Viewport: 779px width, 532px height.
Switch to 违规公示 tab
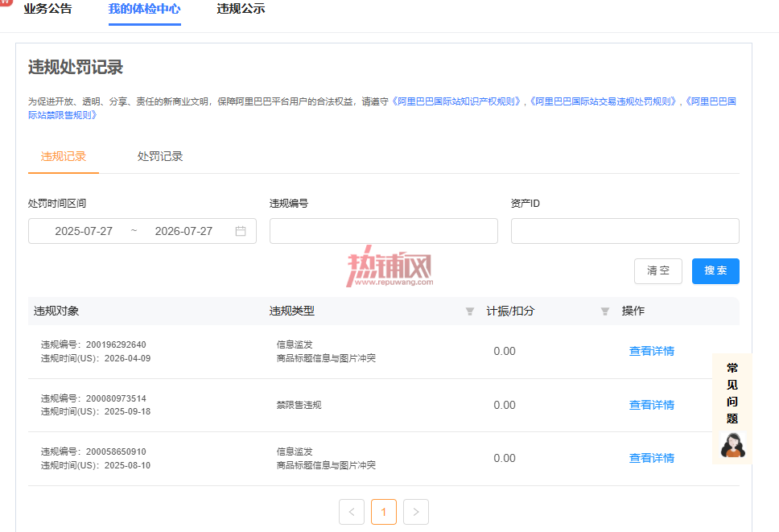click(x=241, y=9)
